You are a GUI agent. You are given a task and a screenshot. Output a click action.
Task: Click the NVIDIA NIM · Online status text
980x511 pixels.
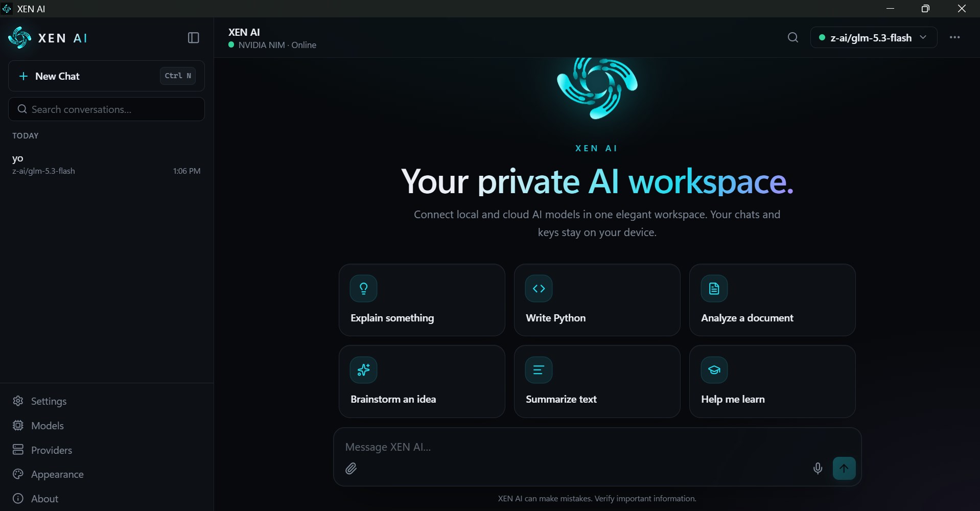click(x=277, y=45)
